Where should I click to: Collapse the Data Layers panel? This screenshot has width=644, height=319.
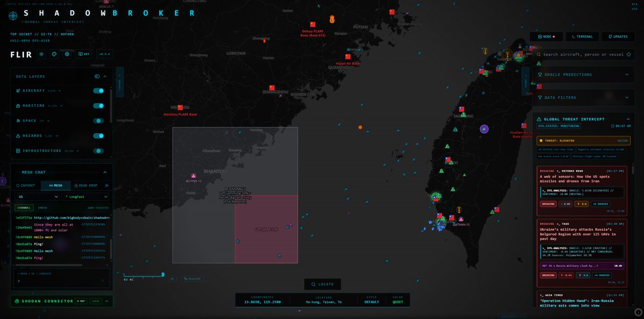[105, 76]
